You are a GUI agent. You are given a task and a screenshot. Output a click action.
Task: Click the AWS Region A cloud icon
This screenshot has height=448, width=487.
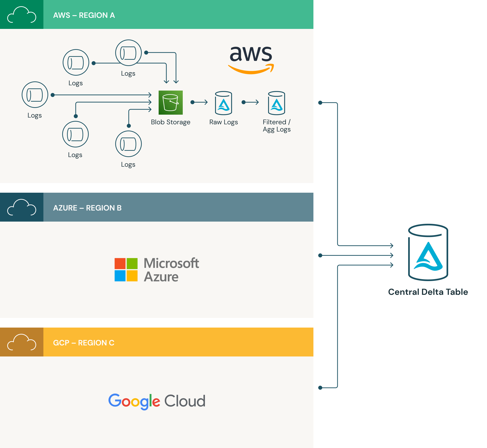coord(22,14)
